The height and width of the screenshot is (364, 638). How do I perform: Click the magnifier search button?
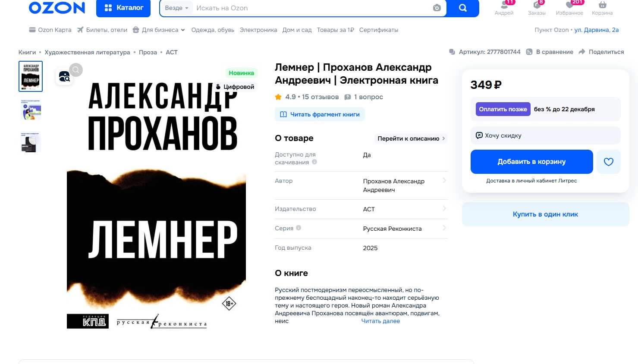[463, 8]
